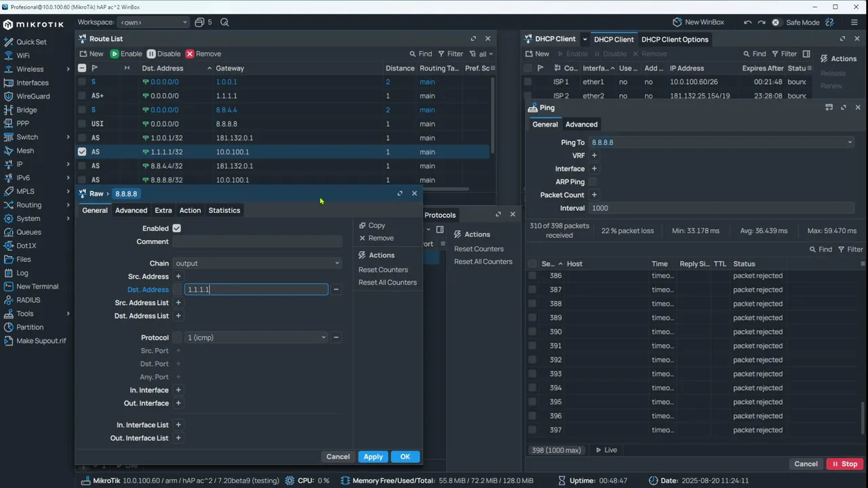Click Reset Counters in Raw dialog
This screenshot has height=488, width=868.
(383, 270)
